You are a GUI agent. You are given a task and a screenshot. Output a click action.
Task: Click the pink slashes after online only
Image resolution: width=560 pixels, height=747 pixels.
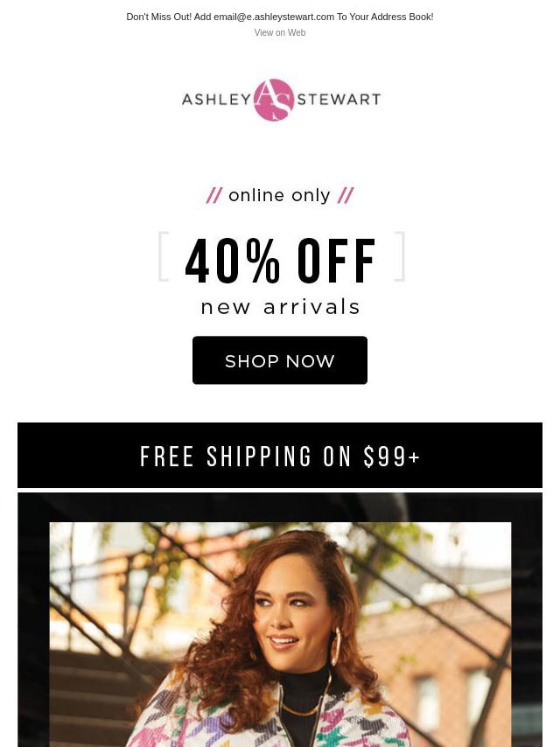tap(346, 195)
